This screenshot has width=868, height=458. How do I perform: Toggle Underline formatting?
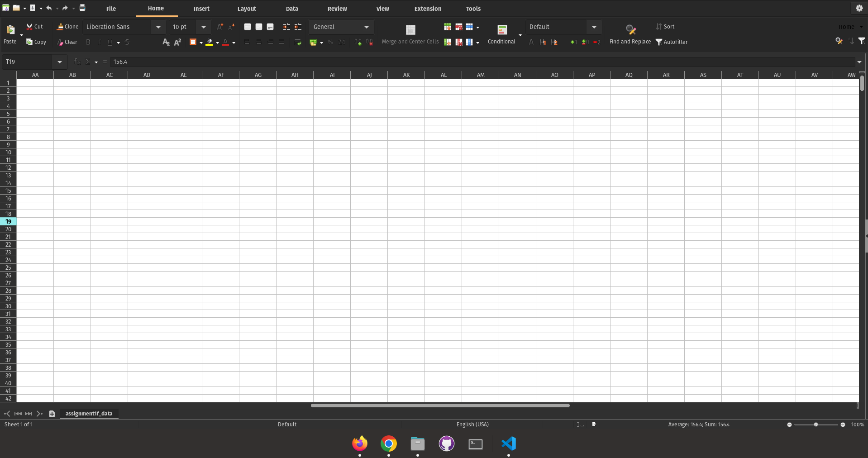110,42
